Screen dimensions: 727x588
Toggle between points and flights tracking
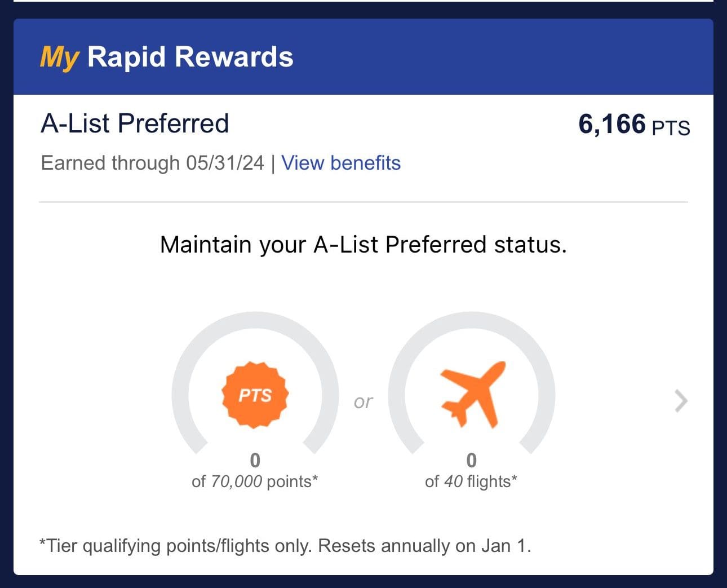click(363, 401)
